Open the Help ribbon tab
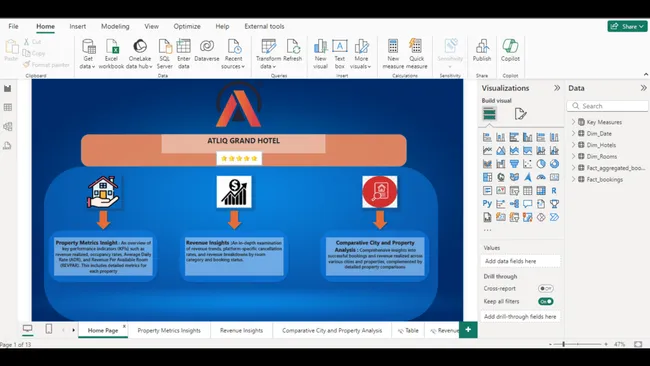 (x=222, y=26)
